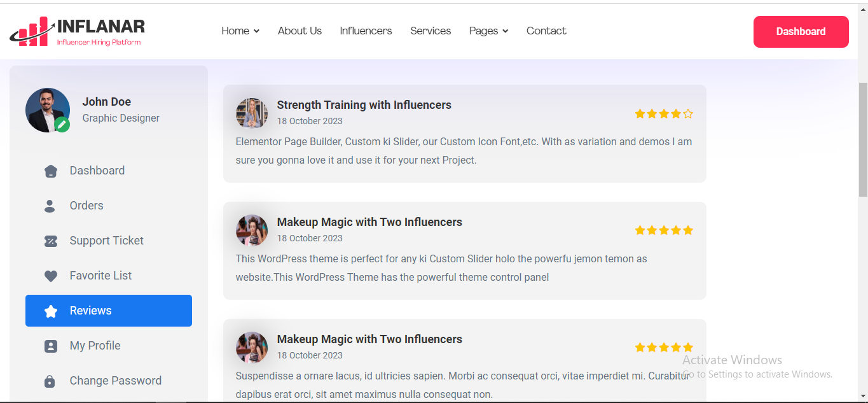
Task: Click the Inflanar logo icon
Action: click(31, 32)
